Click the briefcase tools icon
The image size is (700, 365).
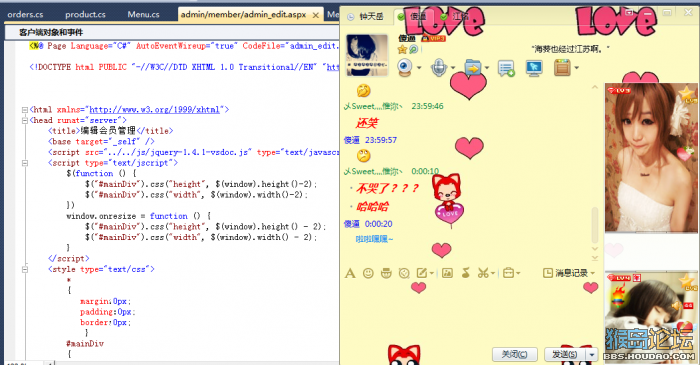[x=508, y=273]
